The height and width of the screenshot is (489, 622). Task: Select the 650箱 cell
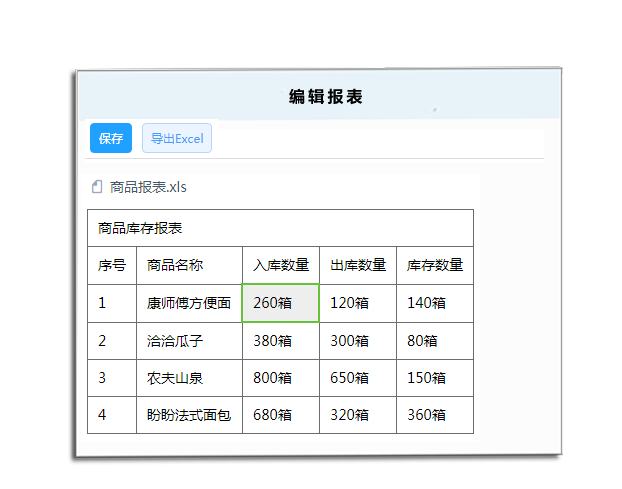[x=358, y=378]
